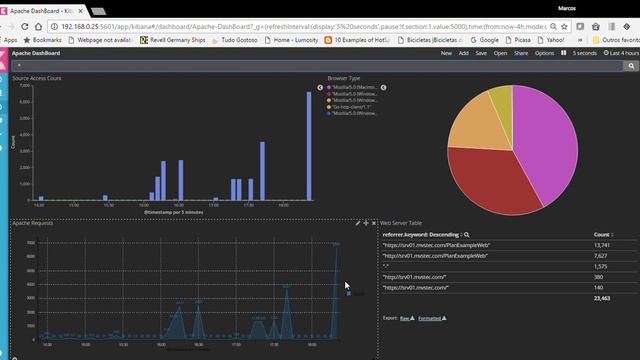Click the tallest bar in Source Access Count

pos(309,146)
